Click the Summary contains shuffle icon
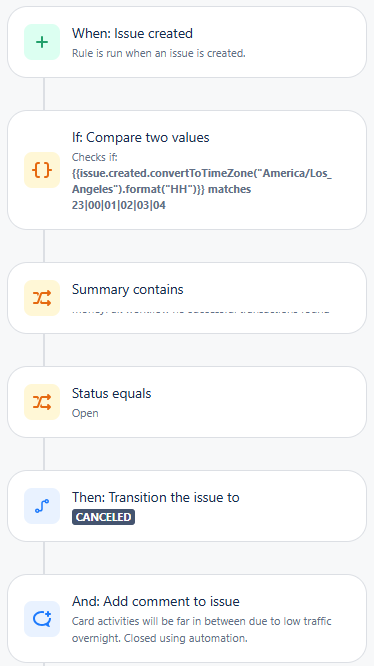Screen dimensions: 374x666 [42, 298]
